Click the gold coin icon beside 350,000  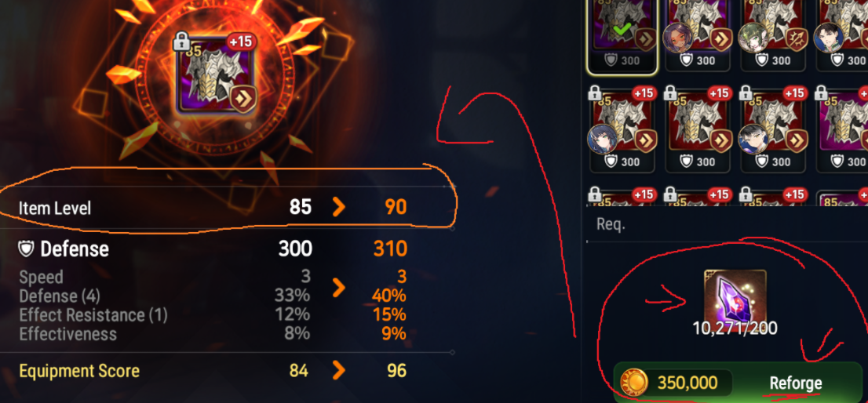tap(633, 382)
